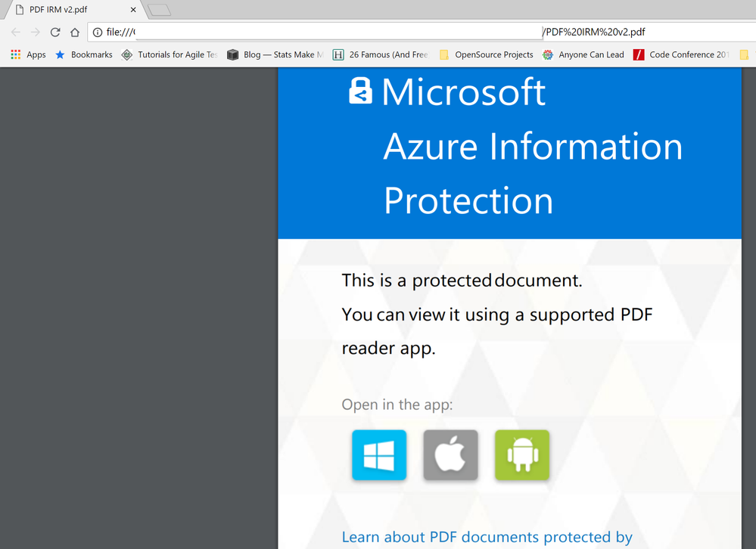Viewport: 756px width, 549px height.
Task: Click the 'Azure Information' heading text
Action: (x=533, y=147)
